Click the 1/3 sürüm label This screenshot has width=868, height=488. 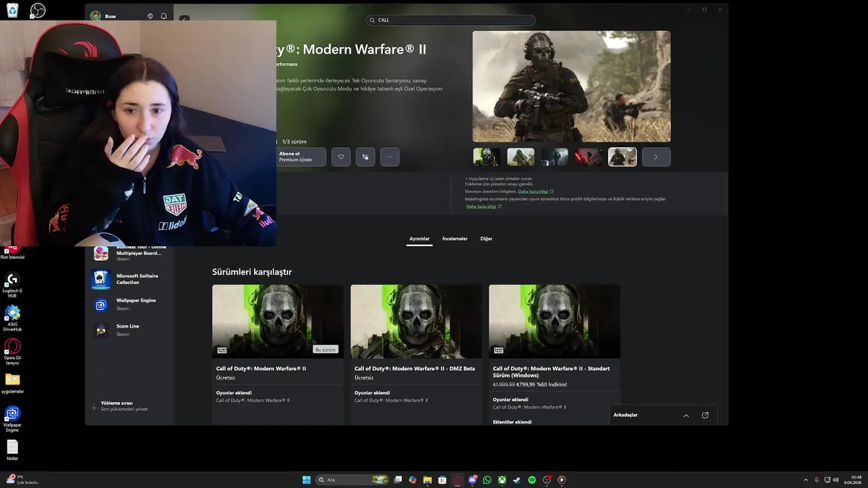pyautogui.click(x=294, y=142)
